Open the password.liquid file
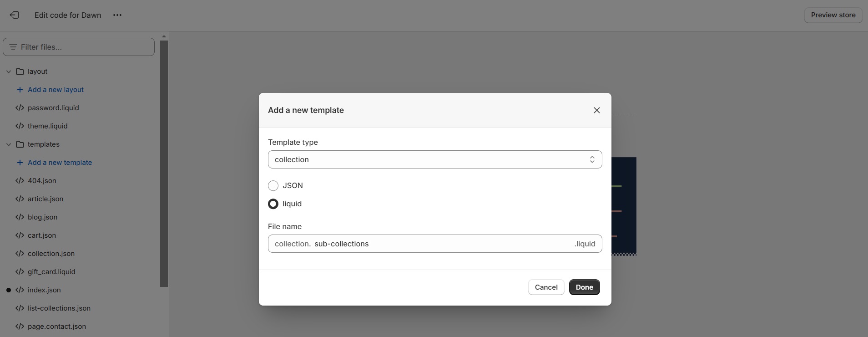Viewport: 868px width, 337px height. [52, 108]
